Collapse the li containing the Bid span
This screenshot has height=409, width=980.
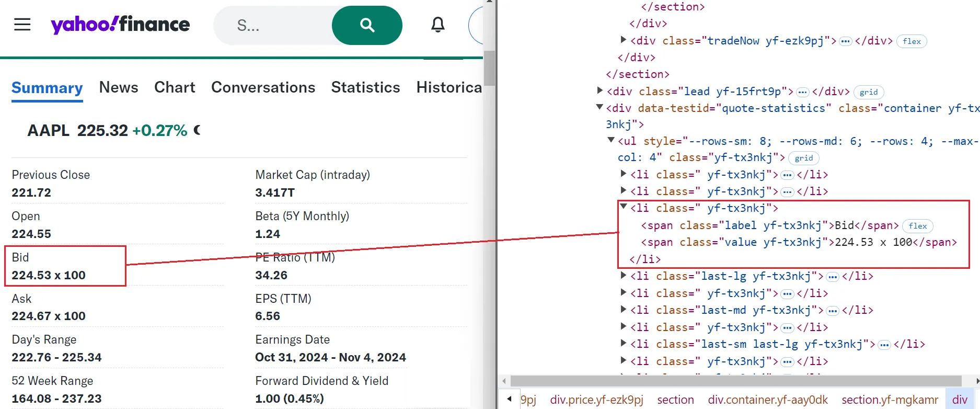coord(623,207)
